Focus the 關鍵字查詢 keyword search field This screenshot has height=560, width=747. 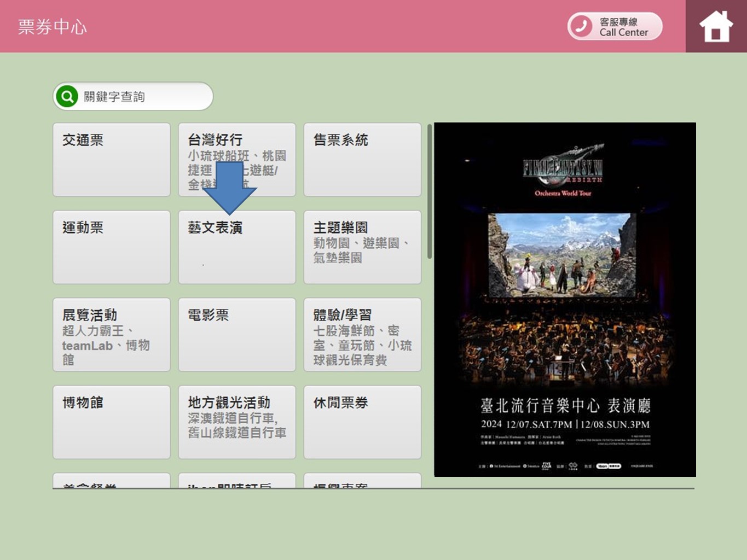tap(133, 97)
